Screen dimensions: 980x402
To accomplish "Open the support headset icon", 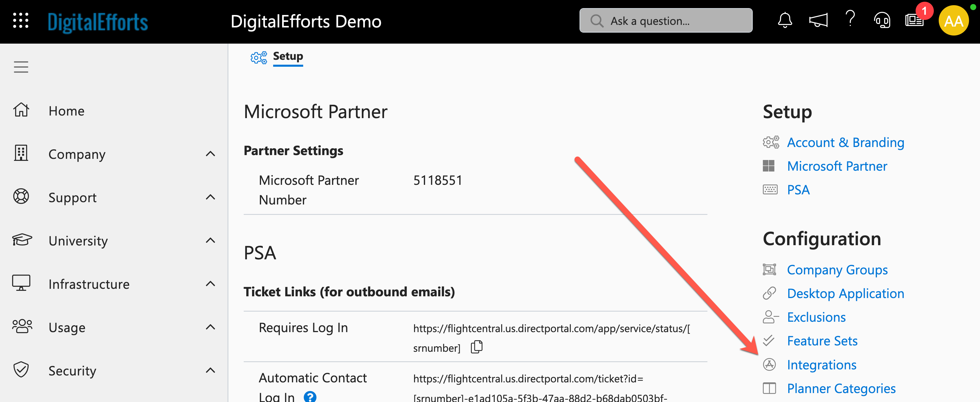I will click(x=882, y=21).
